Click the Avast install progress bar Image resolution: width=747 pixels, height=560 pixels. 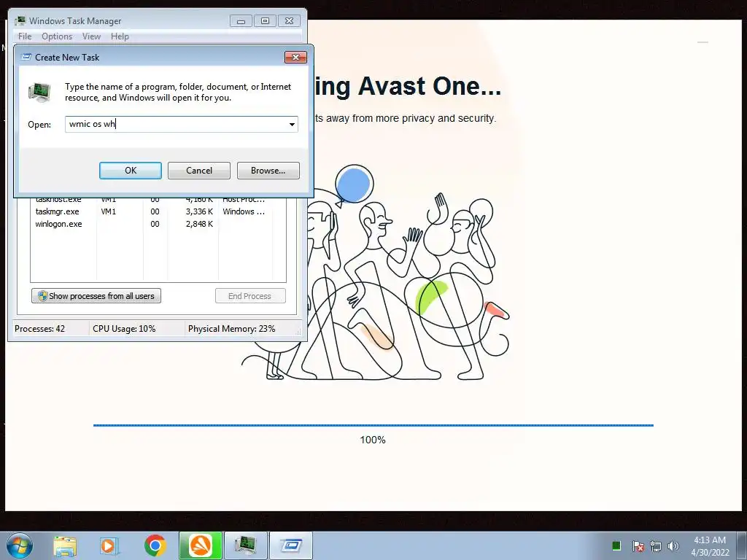[373, 425]
